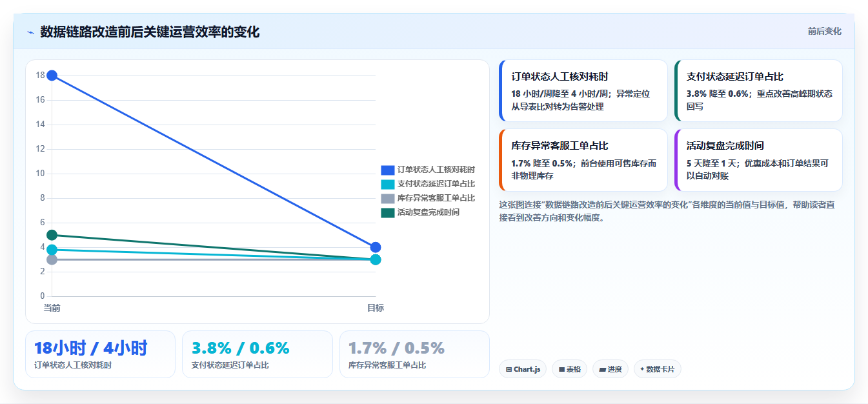This screenshot has width=868, height=404.
Task: Click the description starting 3.8% 降至 0.6%
Action: coord(759,100)
